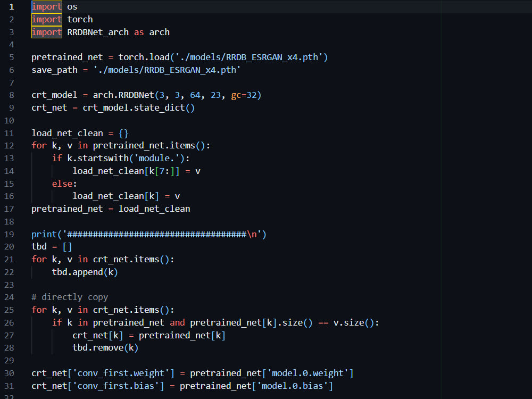Click 'crt_model.state_dict()' on line 9
This screenshot has height=399, width=532.
[x=139, y=107]
